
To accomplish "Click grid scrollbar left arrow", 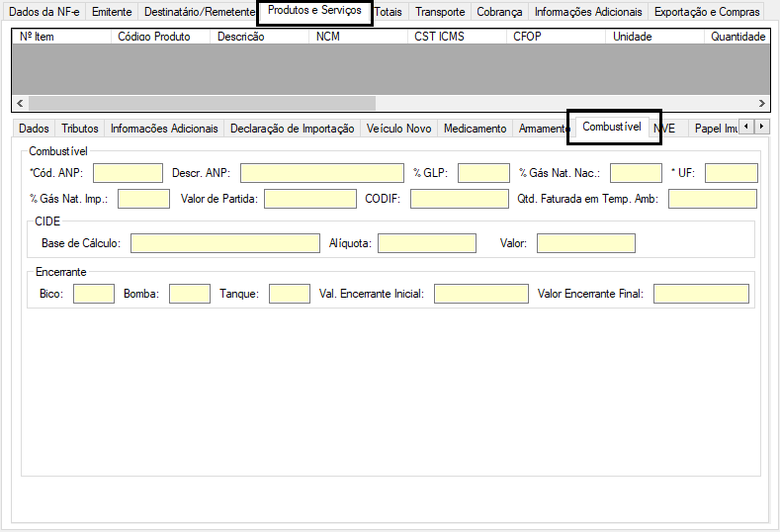I will pos(20,103).
